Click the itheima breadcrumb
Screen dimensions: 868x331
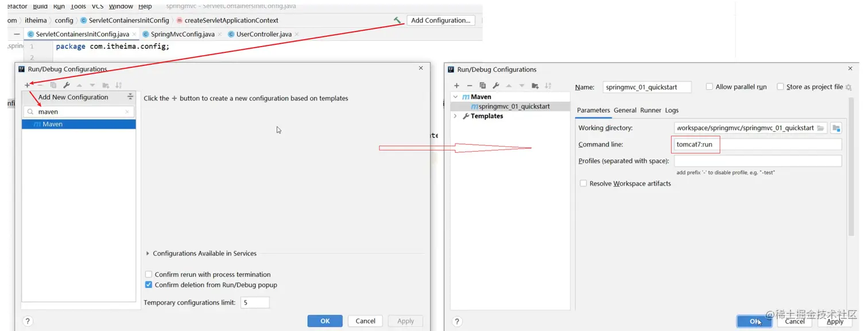36,20
